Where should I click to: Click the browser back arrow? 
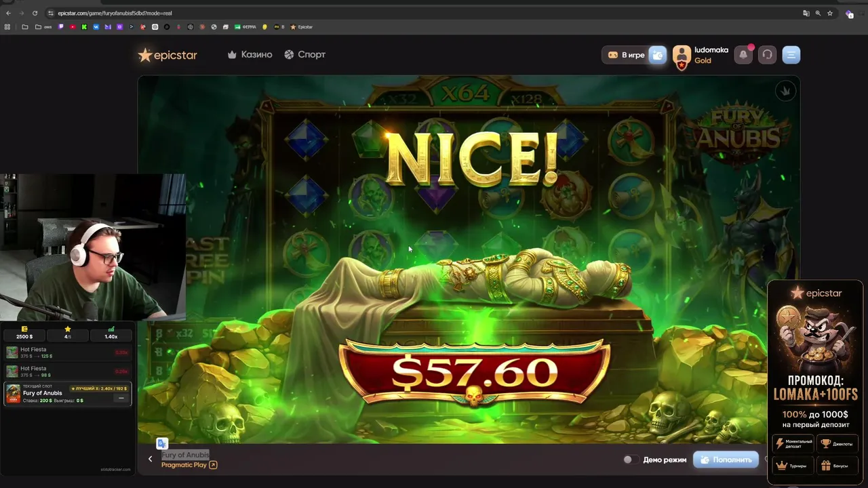8,13
